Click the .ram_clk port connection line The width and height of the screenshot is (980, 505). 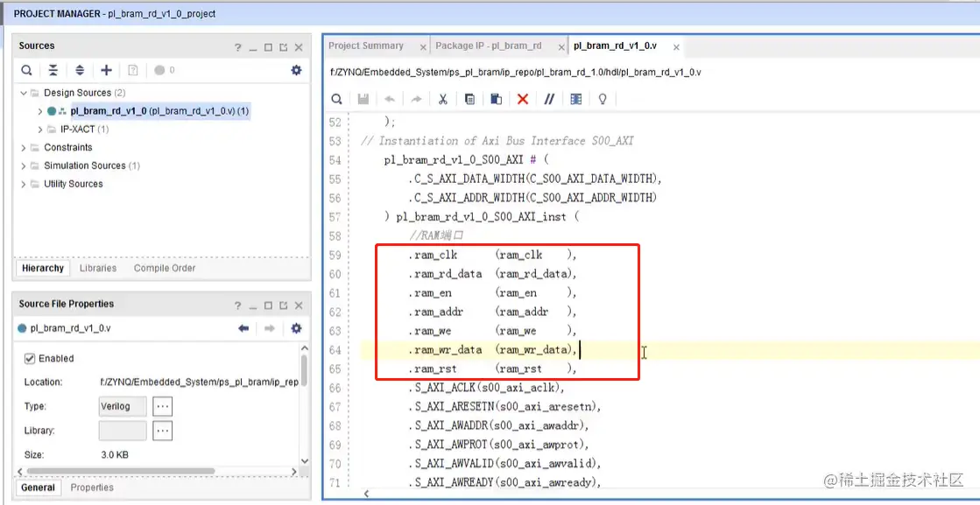(492, 255)
